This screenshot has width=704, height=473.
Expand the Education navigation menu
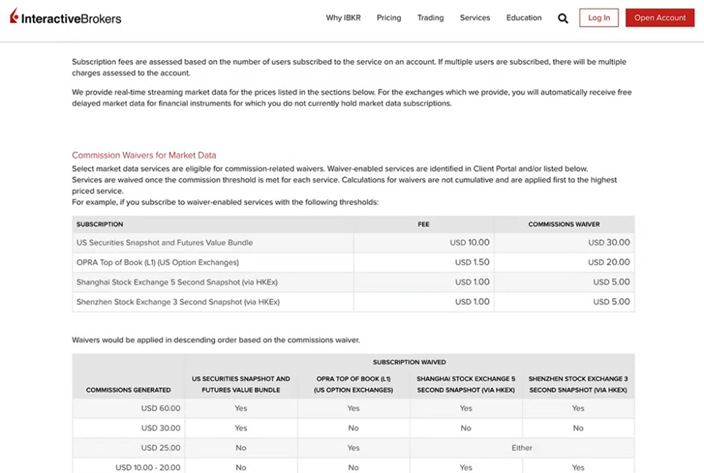(x=524, y=18)
